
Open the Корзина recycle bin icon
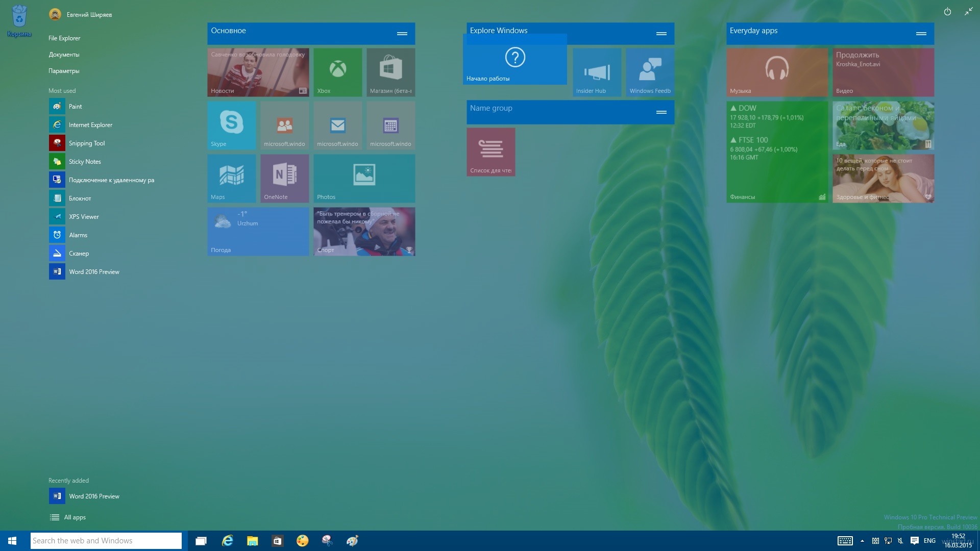[19, 21]
